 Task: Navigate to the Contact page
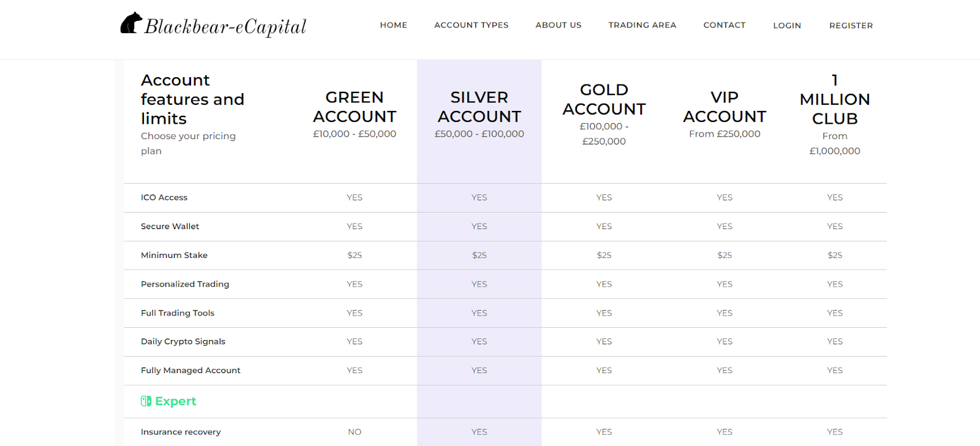(724, 25)
